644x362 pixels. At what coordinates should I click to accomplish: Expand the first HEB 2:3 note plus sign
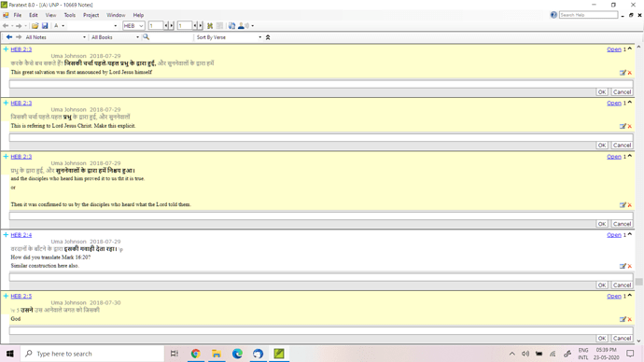tap(6, 49)
